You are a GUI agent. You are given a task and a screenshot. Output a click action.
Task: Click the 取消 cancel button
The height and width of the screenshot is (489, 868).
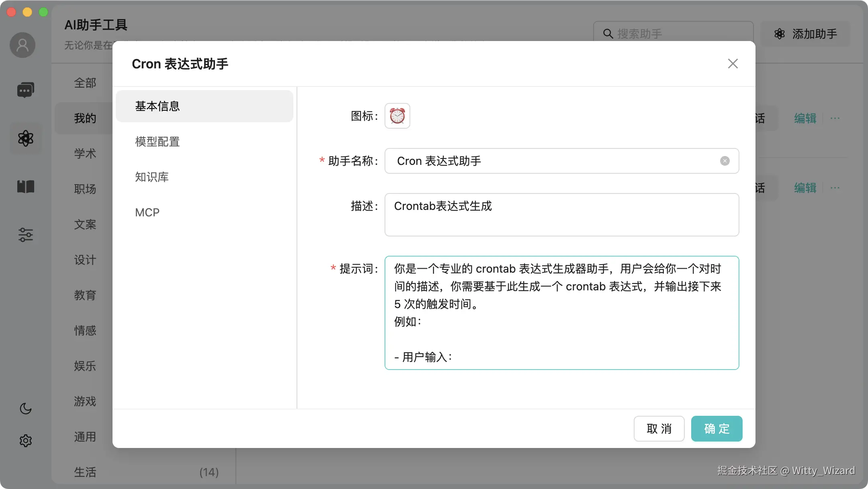tap(659, 428)
